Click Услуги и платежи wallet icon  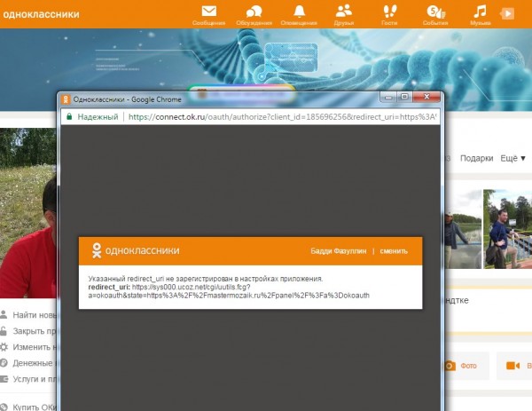(x=4, y=379)
